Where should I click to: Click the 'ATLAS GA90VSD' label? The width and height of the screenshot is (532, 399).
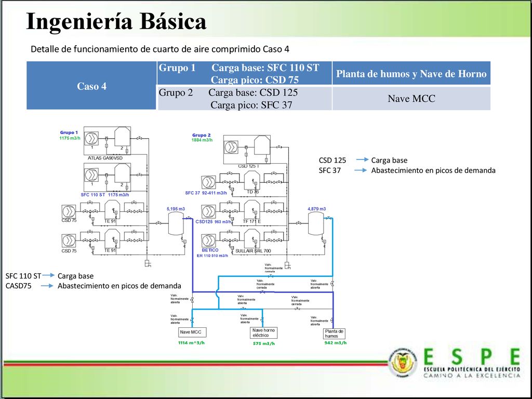point(105,158)
